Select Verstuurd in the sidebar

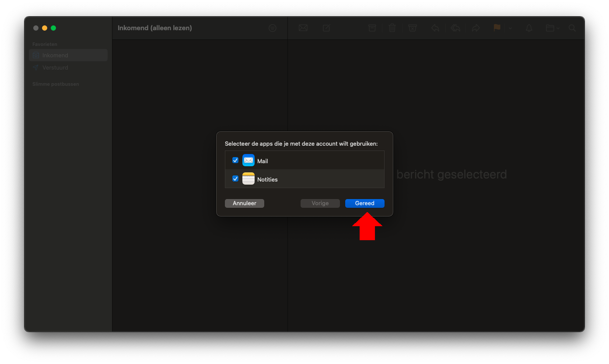click(x=54, y=67)
